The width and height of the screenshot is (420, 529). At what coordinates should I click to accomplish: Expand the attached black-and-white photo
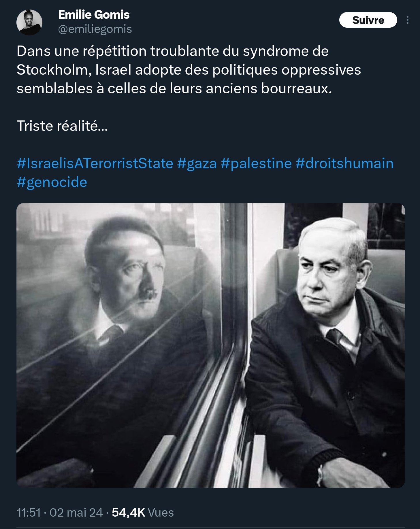210,346
